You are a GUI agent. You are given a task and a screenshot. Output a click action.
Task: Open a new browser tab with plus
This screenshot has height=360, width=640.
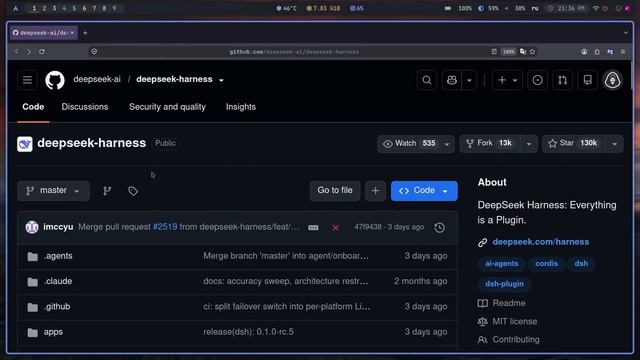tap(85, 33)
